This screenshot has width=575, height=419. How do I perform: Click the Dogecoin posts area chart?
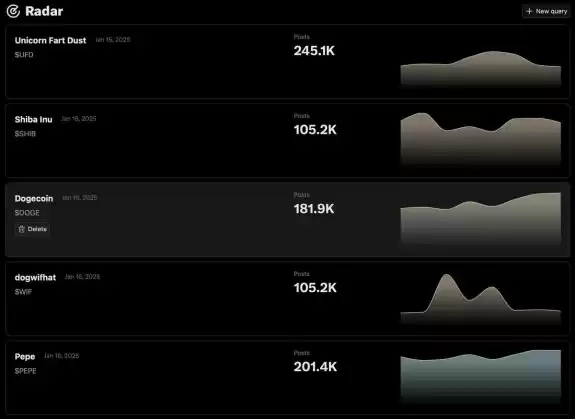tap(480, 219)
